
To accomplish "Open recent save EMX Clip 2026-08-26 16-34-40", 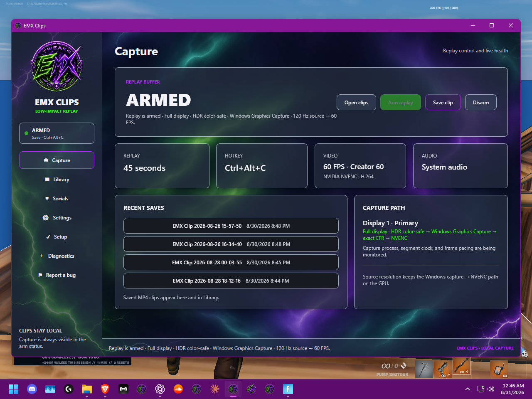I will coord(231,244).
